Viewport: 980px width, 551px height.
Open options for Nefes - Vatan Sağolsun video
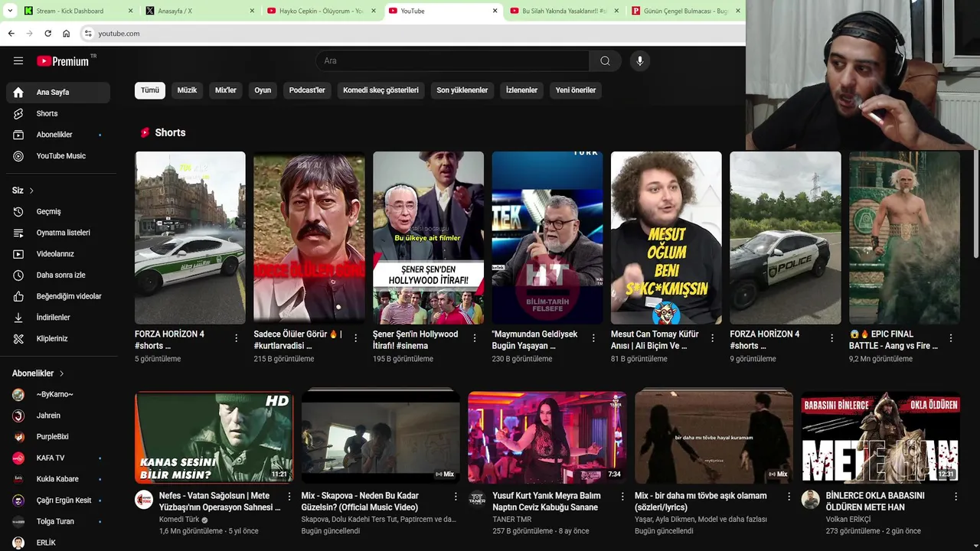pos(289,497)
